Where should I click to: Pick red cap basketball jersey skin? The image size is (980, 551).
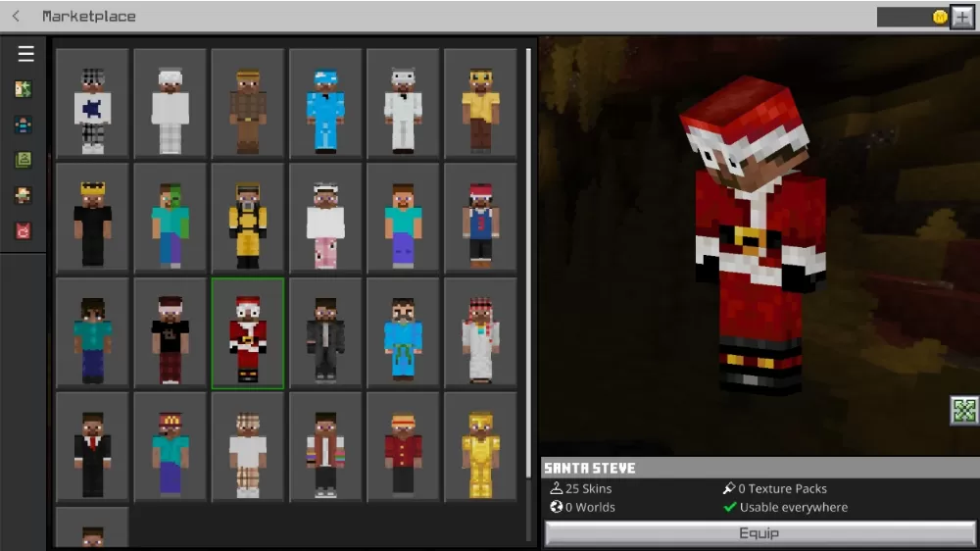tap(480, 219)
